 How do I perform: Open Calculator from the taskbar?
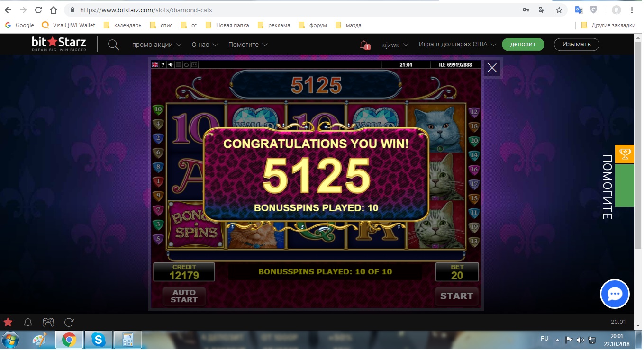tap(128, 340)
